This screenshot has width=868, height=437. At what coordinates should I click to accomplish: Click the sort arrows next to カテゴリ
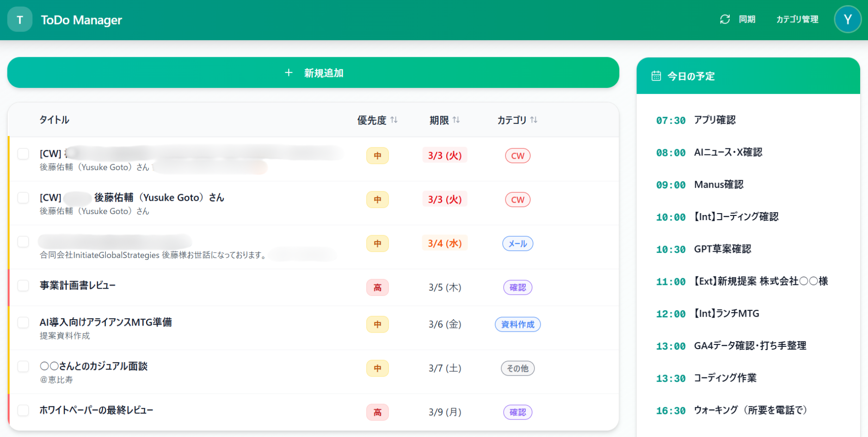pyautogui.click(x=534, y=120)
